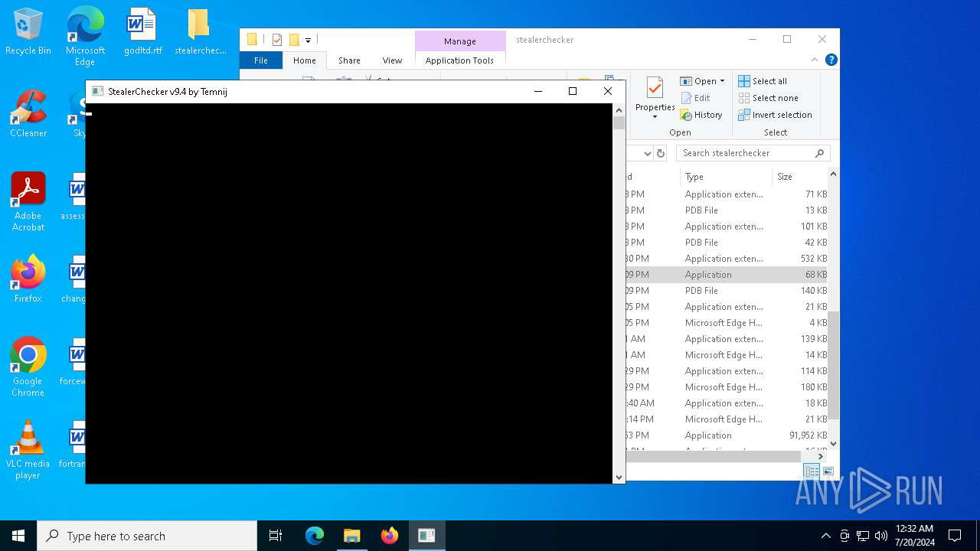Click the Properties checkmark in the quick access toolbar

[x=277, y=40]
